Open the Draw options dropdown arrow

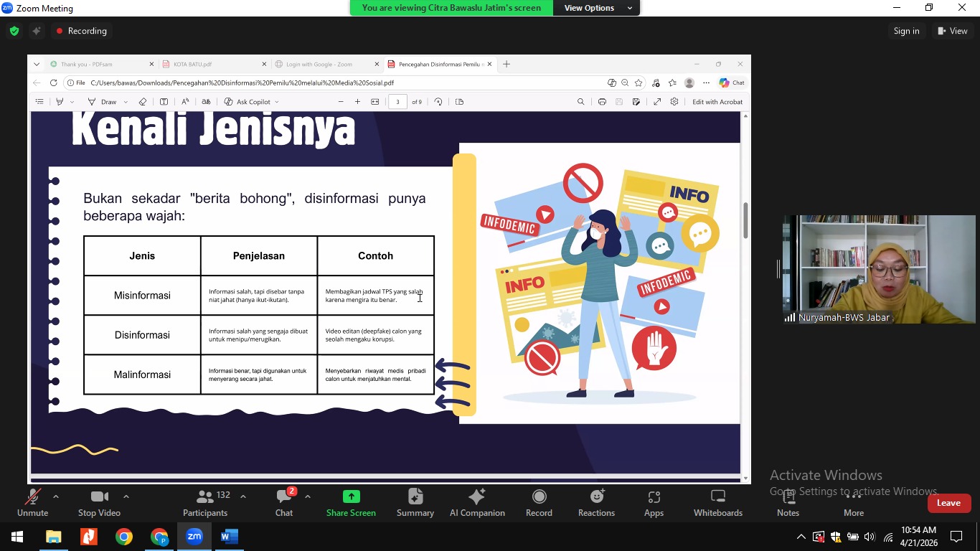(x=126, y=102)
